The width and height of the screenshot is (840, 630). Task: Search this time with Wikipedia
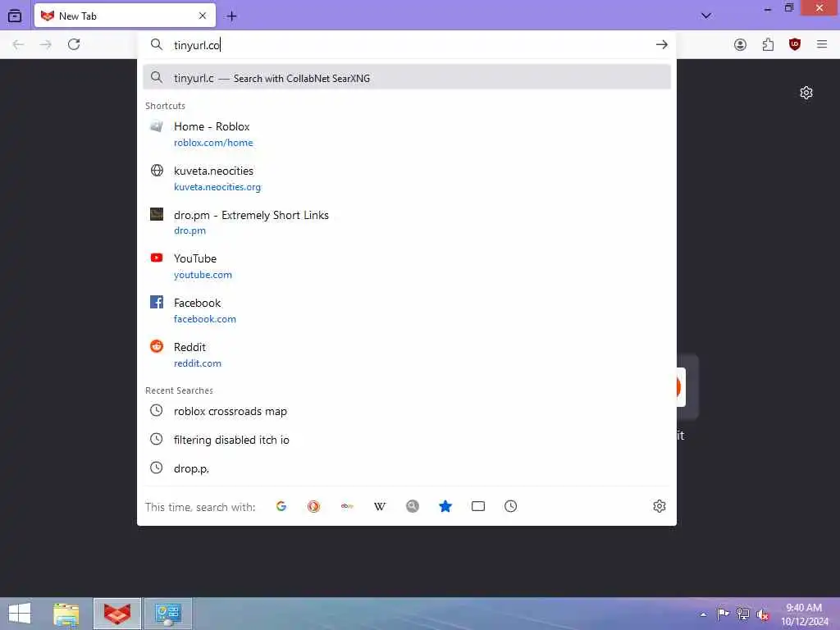click(380, 506)
